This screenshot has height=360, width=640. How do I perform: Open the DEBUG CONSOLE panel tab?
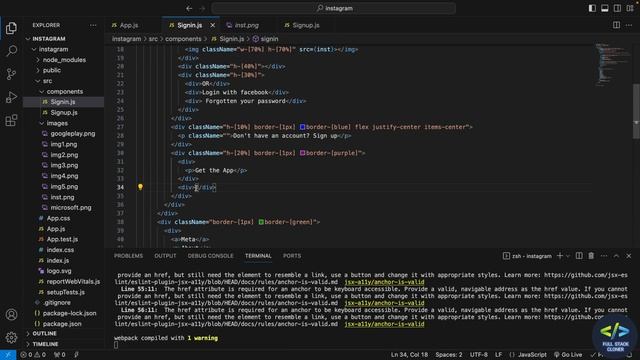[x=211, y=256]
